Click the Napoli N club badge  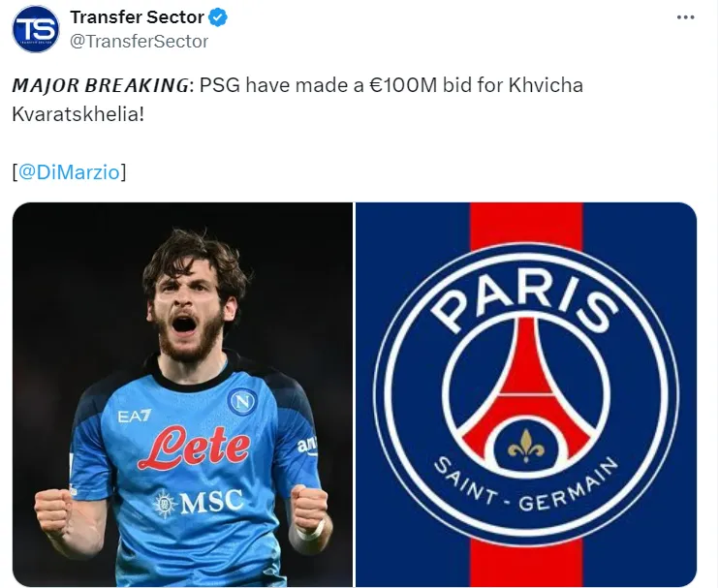(x=242, y=402)
